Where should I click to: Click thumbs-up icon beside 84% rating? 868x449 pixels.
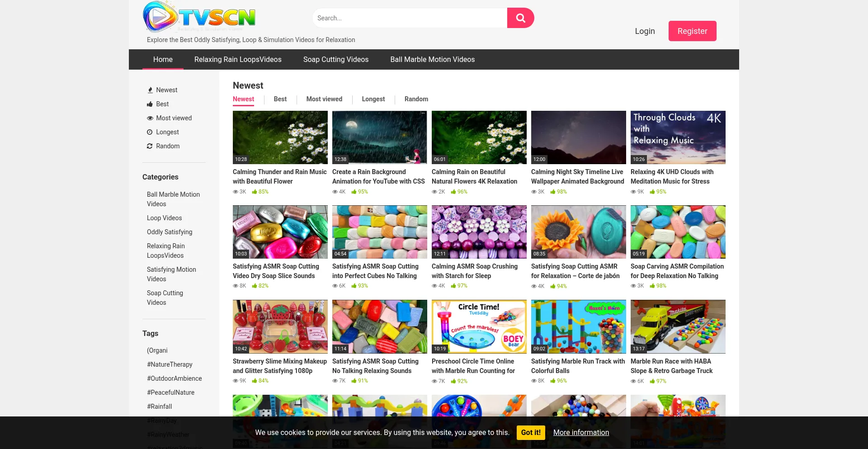tap(255, 381)
